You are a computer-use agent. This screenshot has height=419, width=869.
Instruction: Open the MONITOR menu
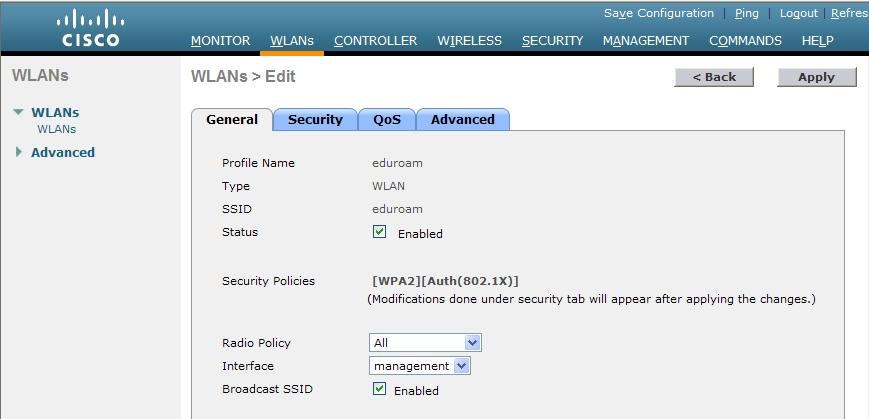point(220,40)
